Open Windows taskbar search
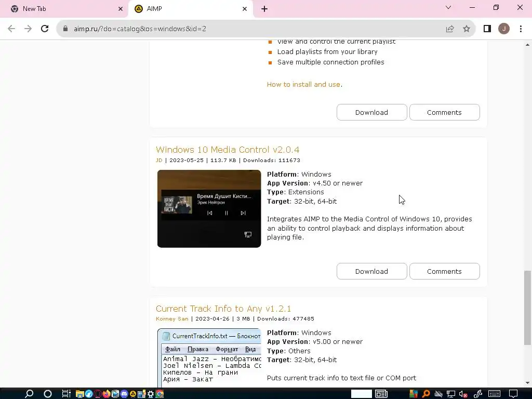The image size is (532, 399). (x=29, y=394)
